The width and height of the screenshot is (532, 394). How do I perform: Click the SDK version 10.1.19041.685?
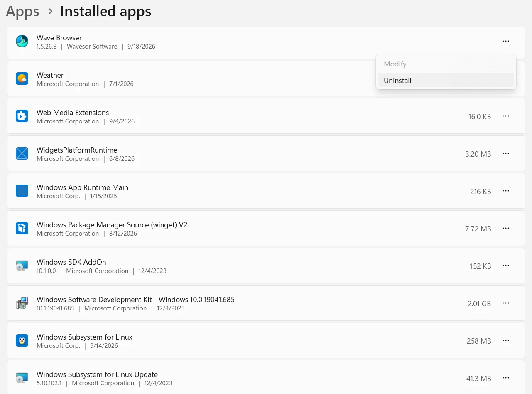(55, 308)
